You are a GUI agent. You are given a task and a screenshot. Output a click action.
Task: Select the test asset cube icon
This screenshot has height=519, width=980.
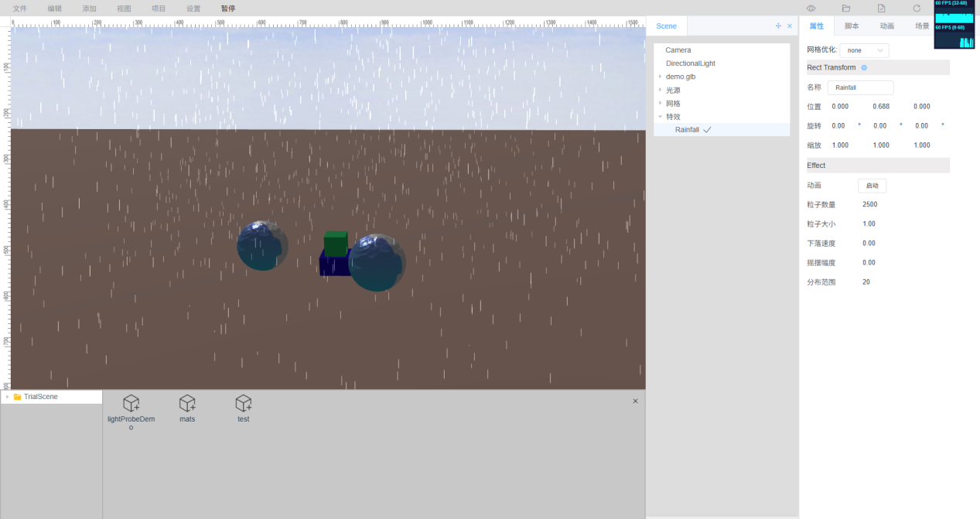244,403
